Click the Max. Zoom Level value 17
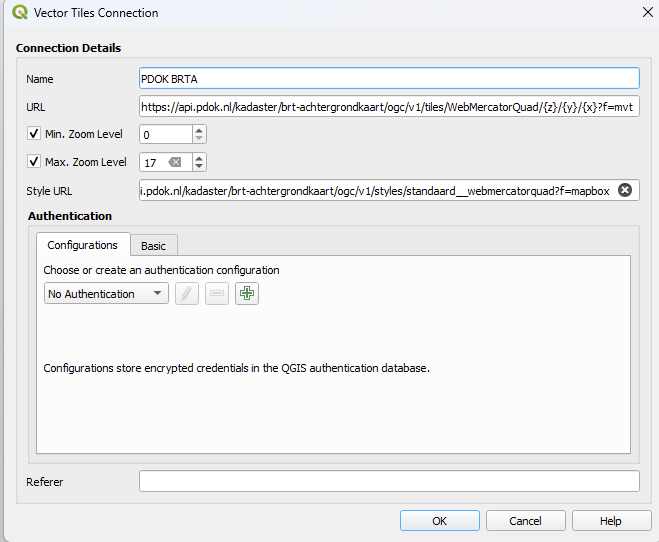 pos(150,163)
